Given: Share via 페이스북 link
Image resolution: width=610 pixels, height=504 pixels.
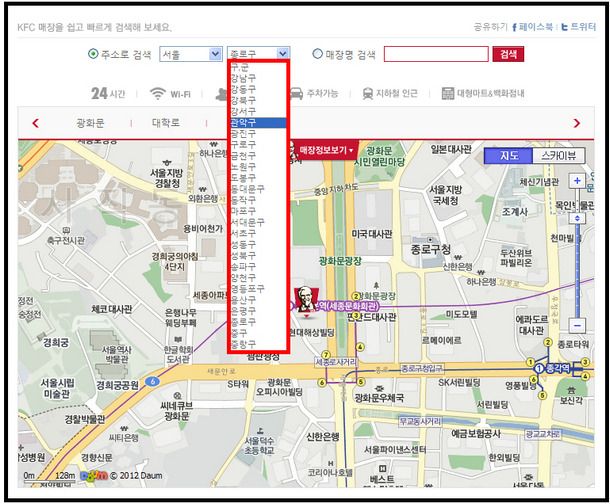Looking at the screenshot, I should point(532,27).
